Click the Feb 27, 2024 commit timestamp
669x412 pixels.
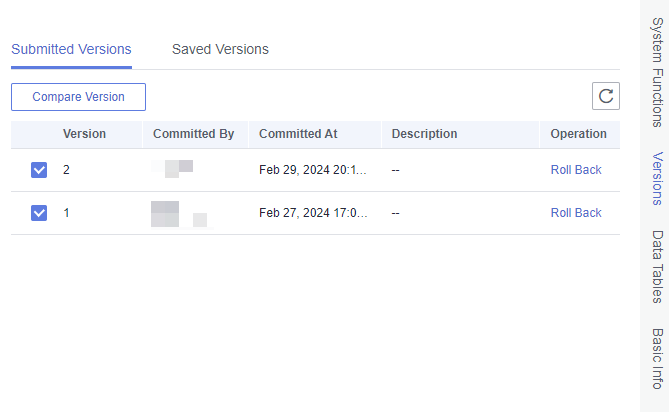click(x=313, y=213)
